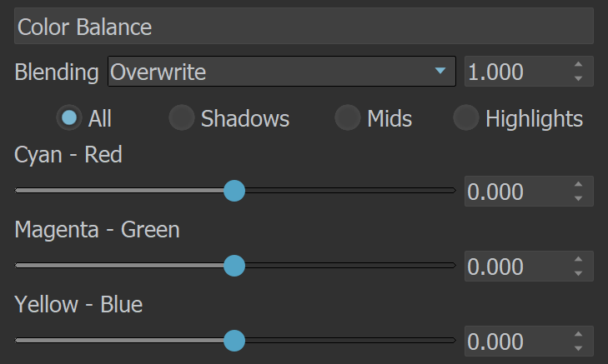
Task: Click the Cyan - Red slider handle
Action: (x=234, y=191)
